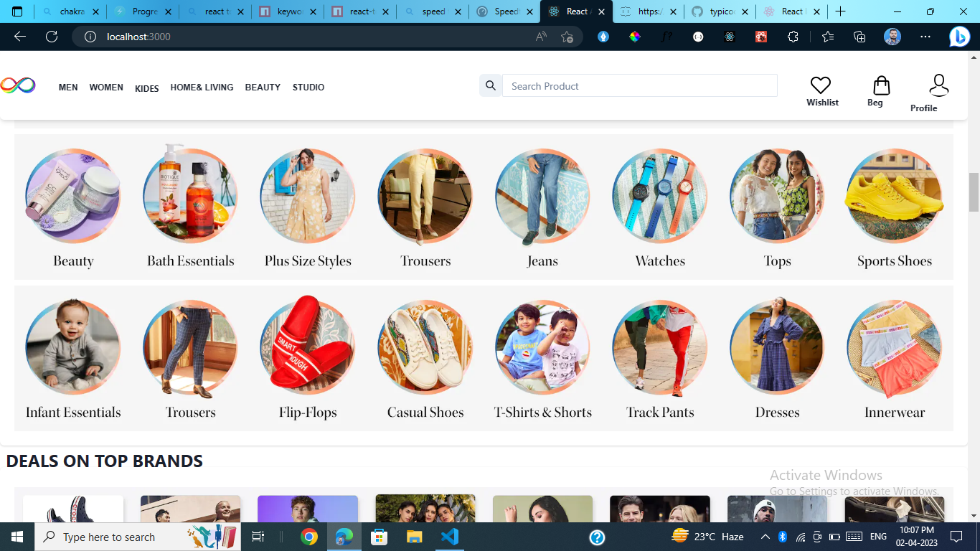This screenshot has width=980, height=551.
Task: Reload the page with the refresh icon
Action: pos(52,37)
